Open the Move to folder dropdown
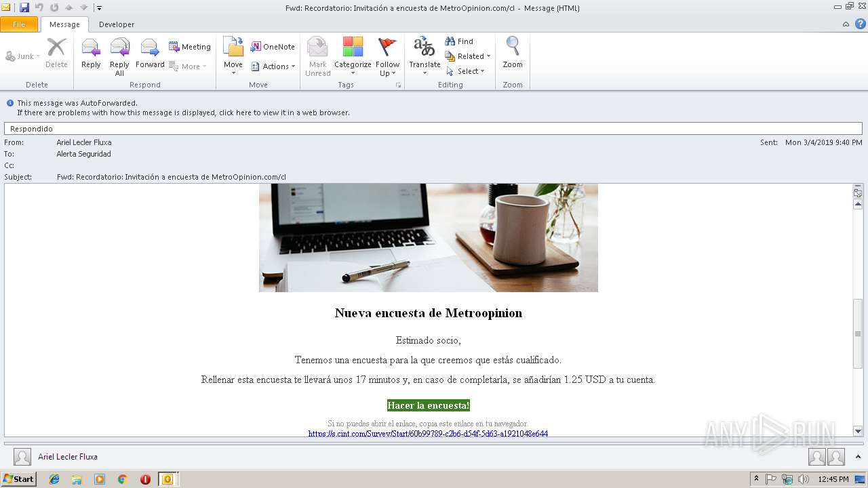The height and width of the screenshot is (488, 868). tap(233, 56)
